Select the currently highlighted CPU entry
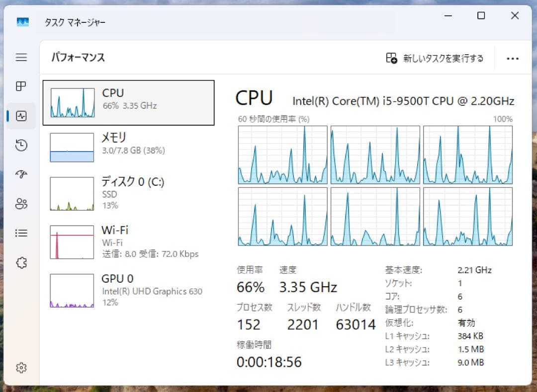The image size is (537, 392). tap(128, 102)
